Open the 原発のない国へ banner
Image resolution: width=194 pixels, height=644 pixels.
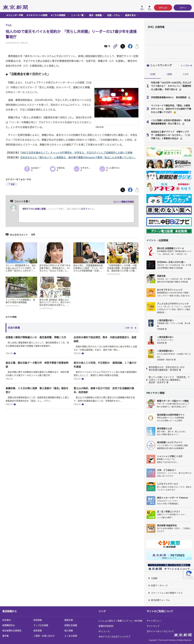[x=169, y=210]
